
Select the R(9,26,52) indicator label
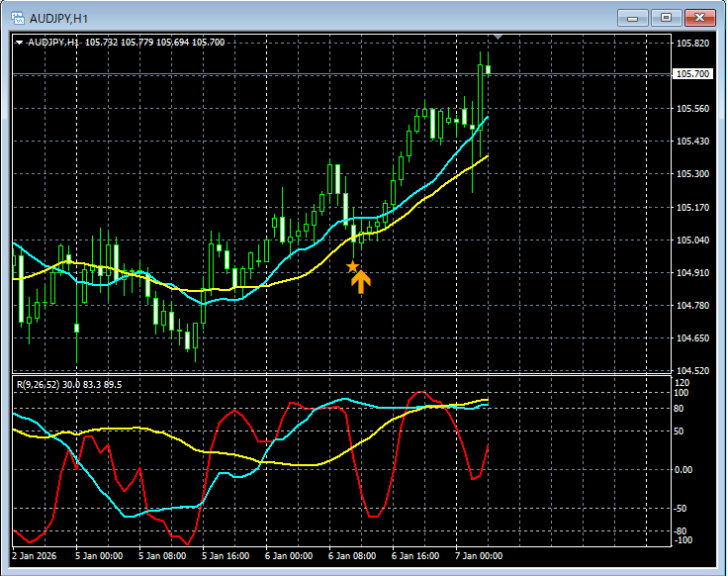pos(69,385)
